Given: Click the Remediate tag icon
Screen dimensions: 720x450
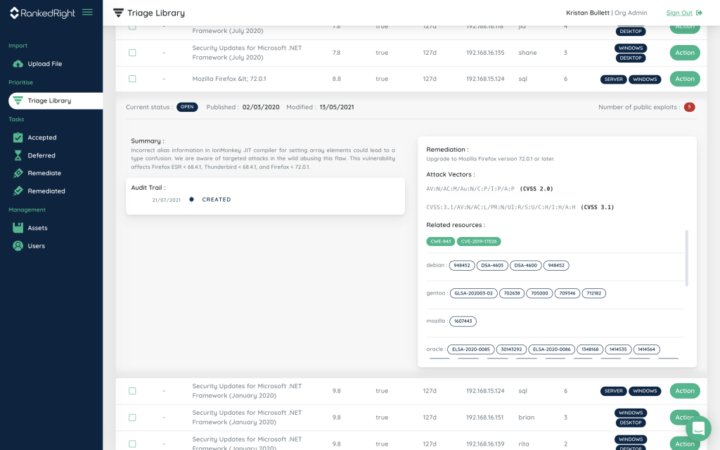Looking at the screenshot, I should click(x=18, y=173).
